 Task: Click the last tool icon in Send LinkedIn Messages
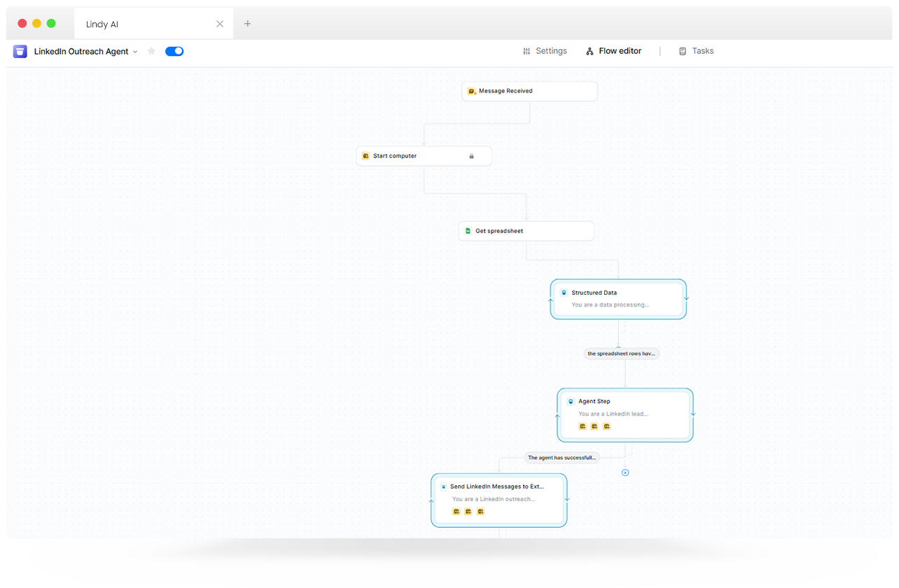point(480,512)
